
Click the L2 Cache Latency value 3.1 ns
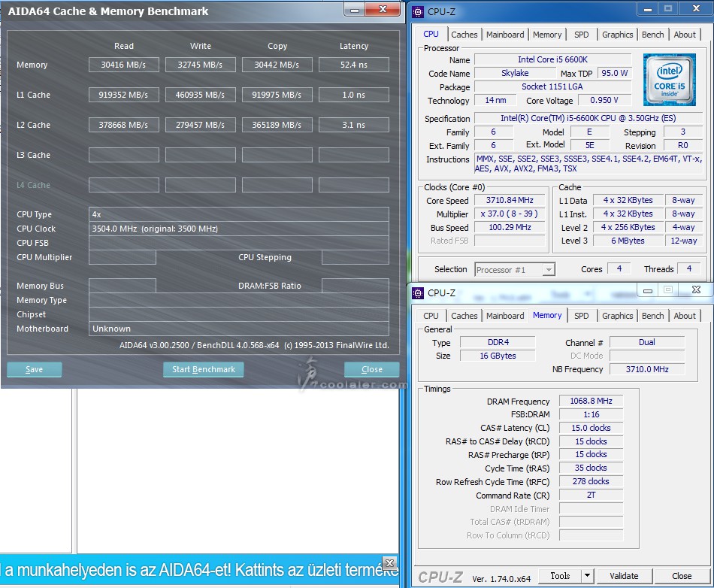(354, 125)
